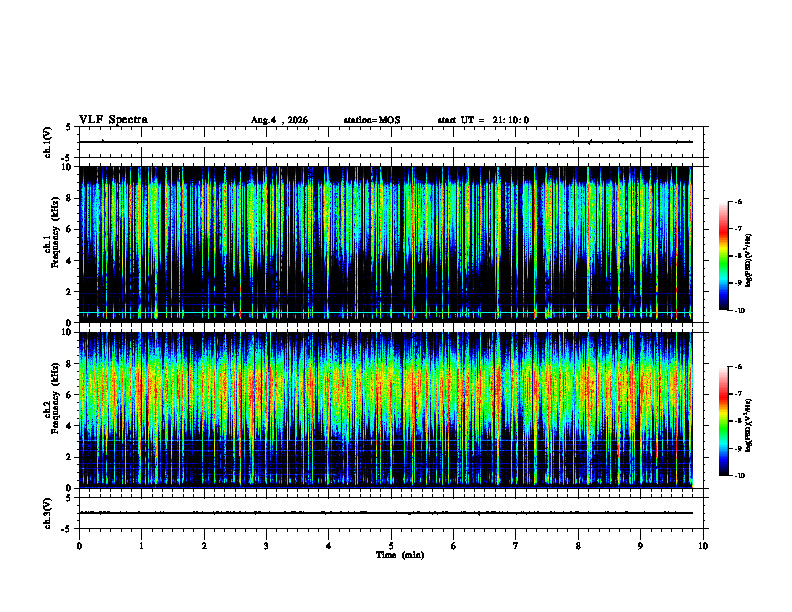The height and width of the screenshot is (612, 792).
Task: Click time axis tick label "5"
Action: pos(391,546)
